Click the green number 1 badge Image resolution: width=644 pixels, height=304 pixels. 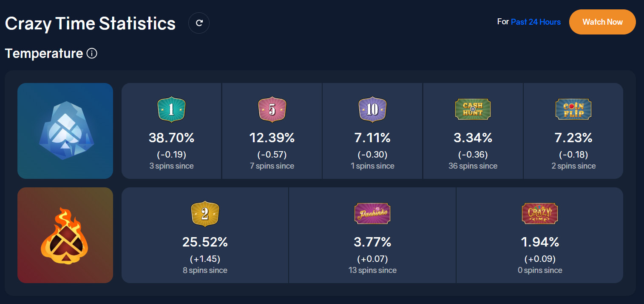(x=171, y=110)
